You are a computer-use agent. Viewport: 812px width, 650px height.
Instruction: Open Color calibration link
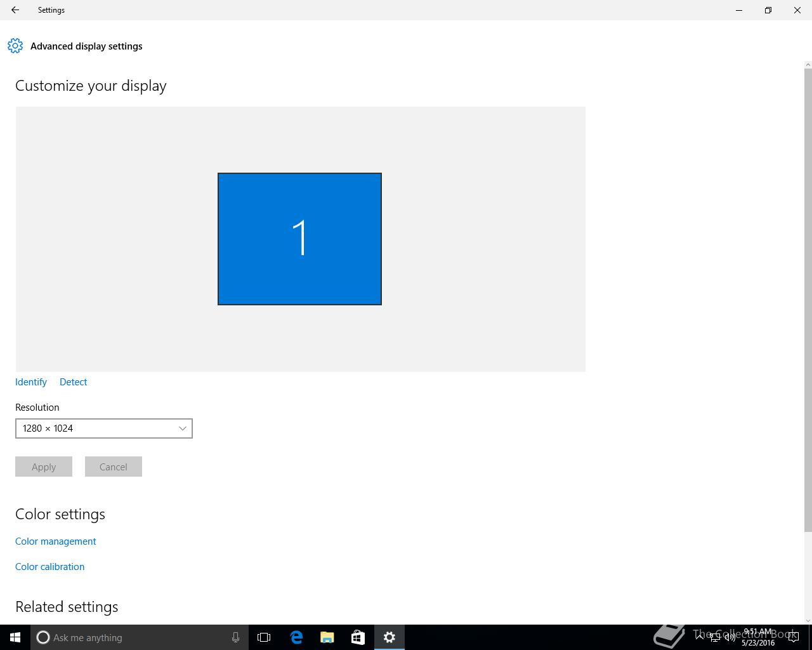pos(50,567)
